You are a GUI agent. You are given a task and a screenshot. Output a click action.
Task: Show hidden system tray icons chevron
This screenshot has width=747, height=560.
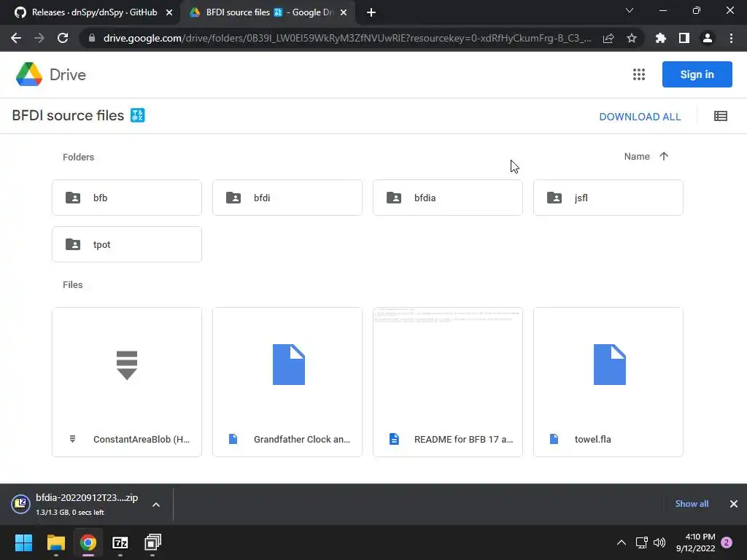[x=622, y=542]
